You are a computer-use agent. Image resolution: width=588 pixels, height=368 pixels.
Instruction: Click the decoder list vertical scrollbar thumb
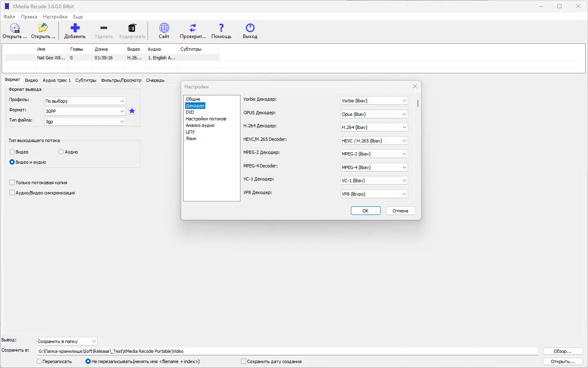coord(417,104)
